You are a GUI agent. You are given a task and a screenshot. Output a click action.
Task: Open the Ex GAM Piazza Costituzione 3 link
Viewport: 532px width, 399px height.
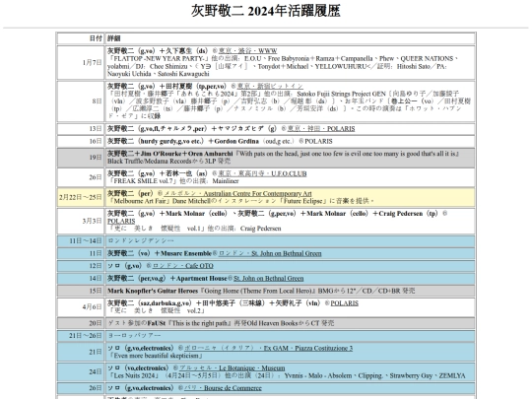coord(268,348)
